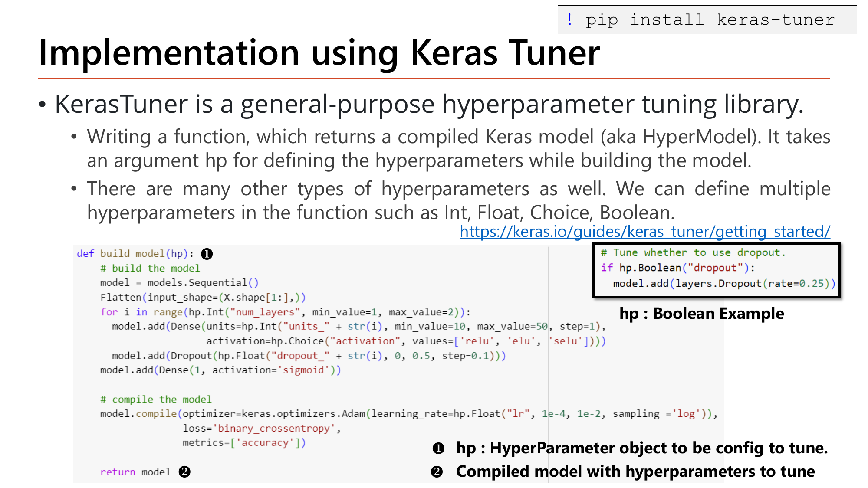Click "model.add(Dense(1, activation='sigmoid'))" line
The width and height of the screenshot is (868, 488).
click(220, 370)
